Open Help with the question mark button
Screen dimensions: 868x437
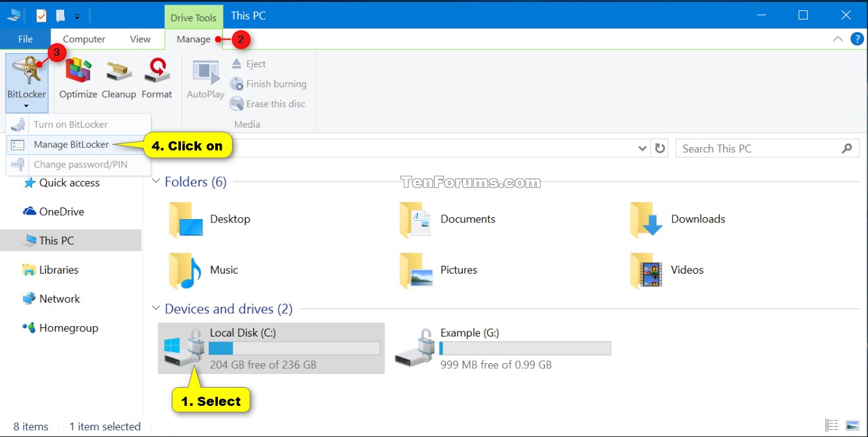pyautogui.click(x=857, y=38)
